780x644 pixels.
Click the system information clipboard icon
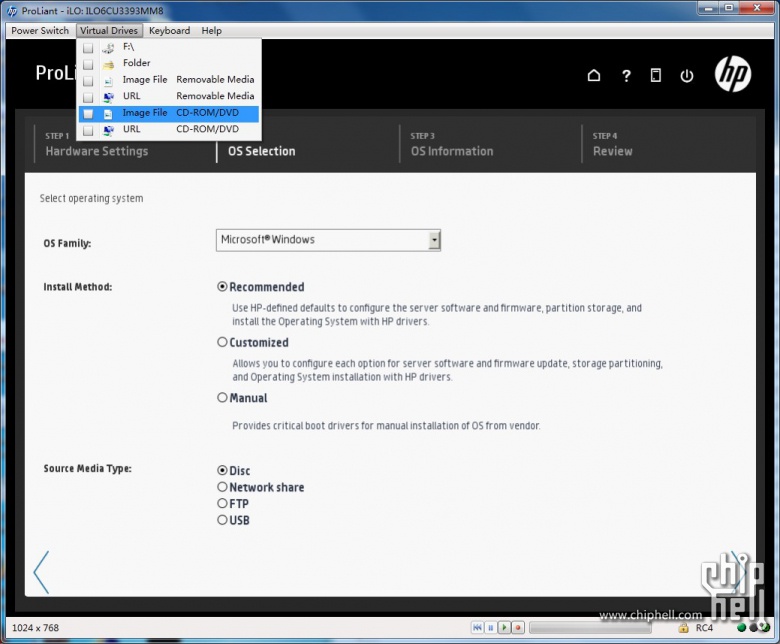(x=656, y=76)
